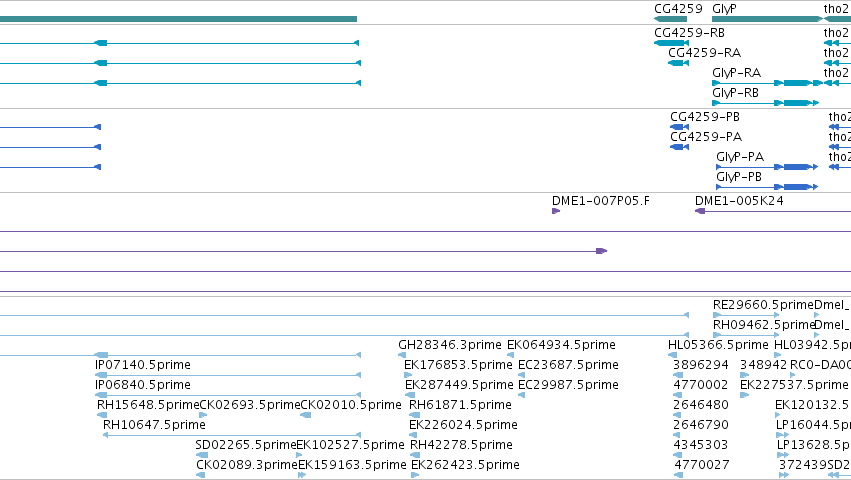Click feature 4345303

701,445
